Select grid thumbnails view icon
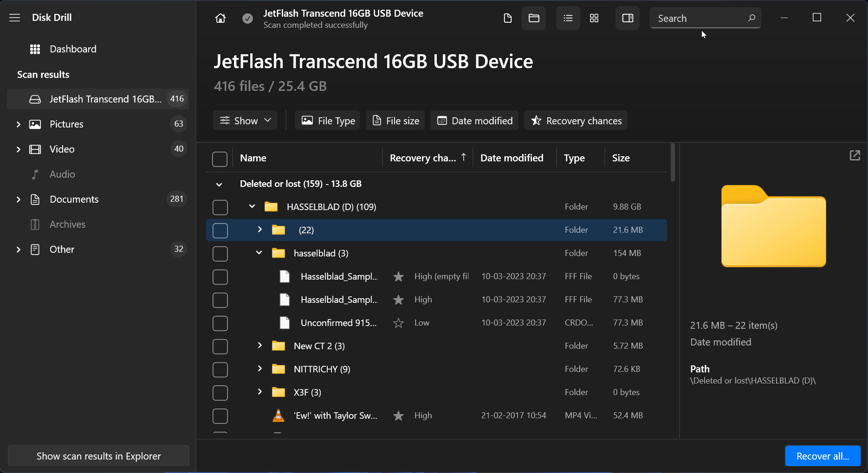 pos(594,18)
